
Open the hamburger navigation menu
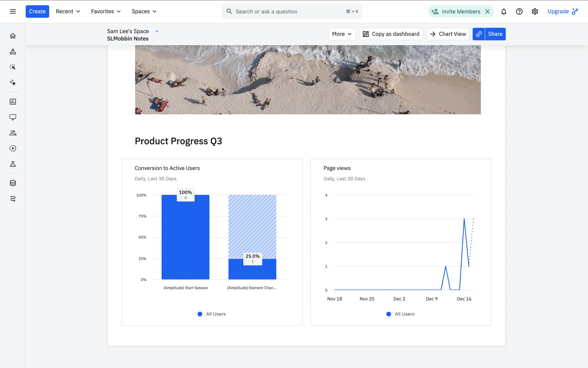click(x=13, y=11)
